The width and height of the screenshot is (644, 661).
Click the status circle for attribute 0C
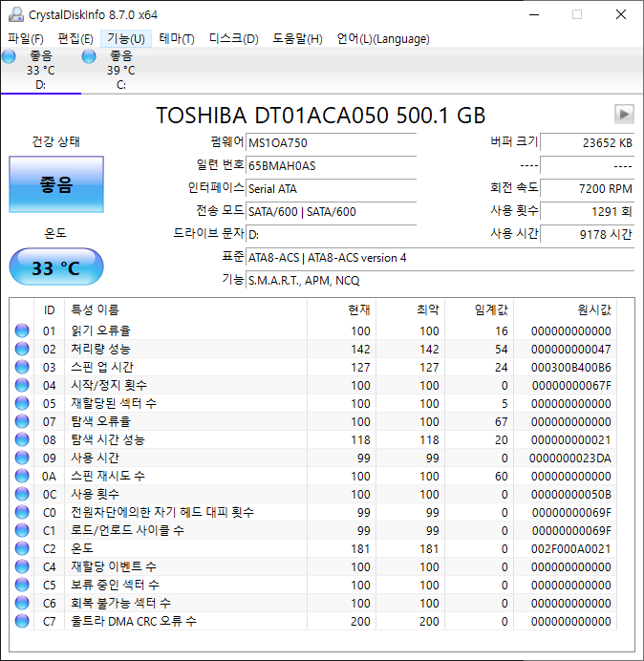point(22,494)
